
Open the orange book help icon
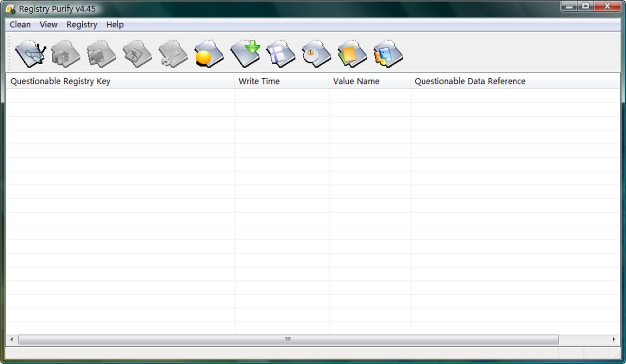point(352,52)
